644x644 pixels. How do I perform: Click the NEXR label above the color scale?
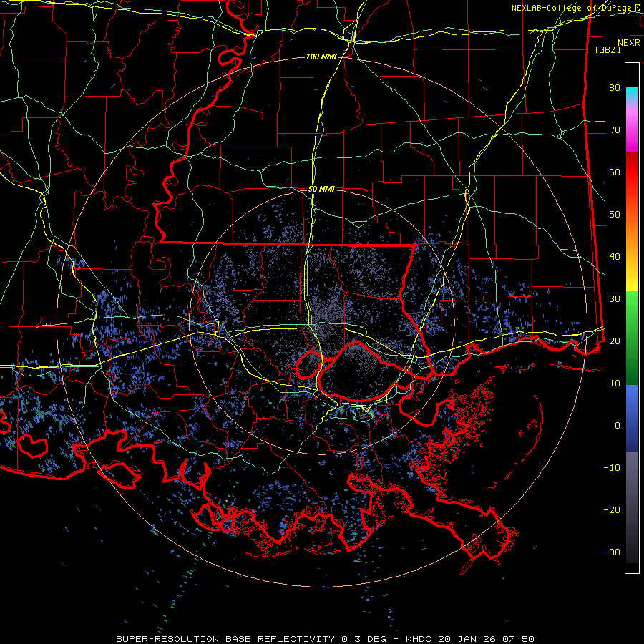pyautogui.click(x=628, y=43)
